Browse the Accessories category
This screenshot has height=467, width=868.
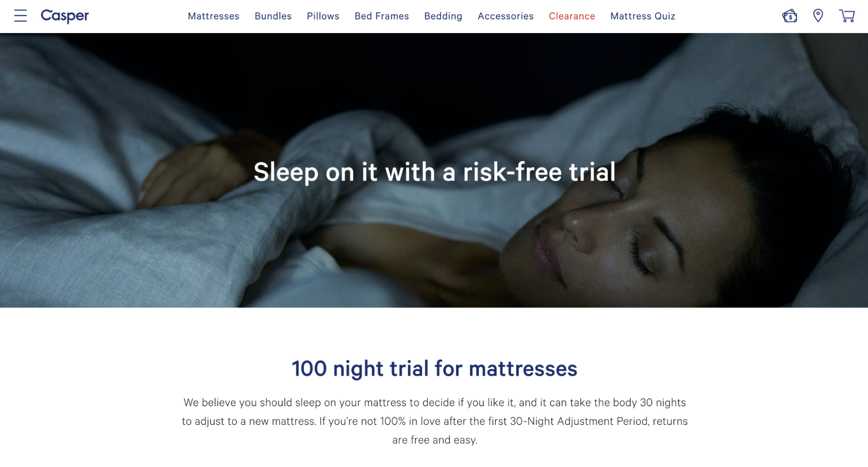(505, 16)
